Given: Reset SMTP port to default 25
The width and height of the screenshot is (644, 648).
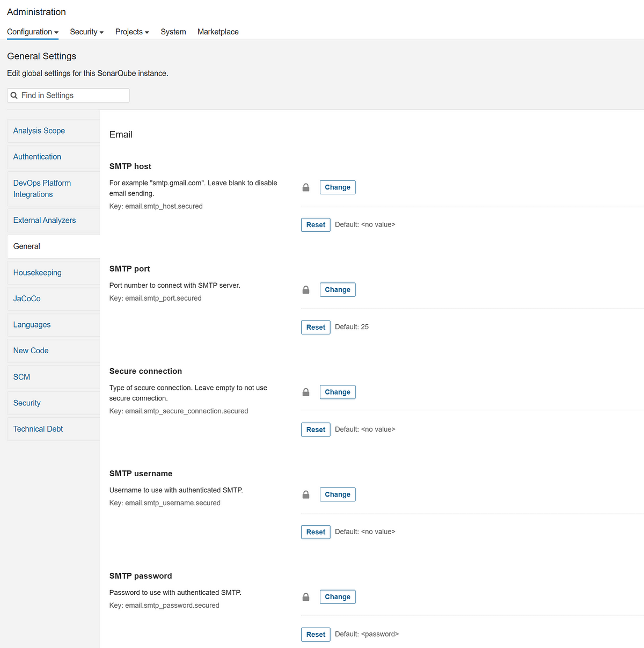Looking at the screenshot, I should (316, 327).
